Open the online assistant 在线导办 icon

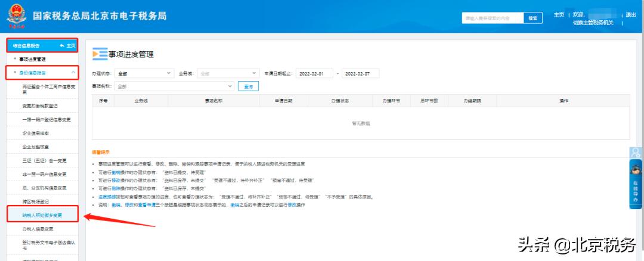(636, 185)
